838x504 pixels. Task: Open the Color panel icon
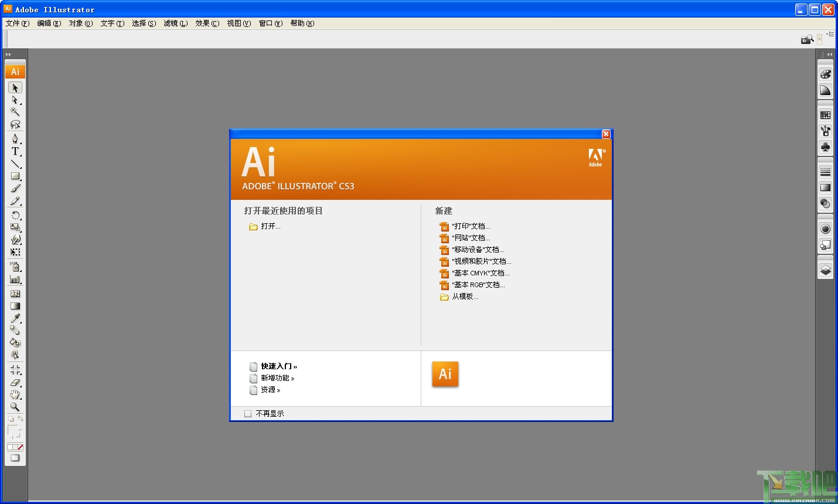click(825, 74)
